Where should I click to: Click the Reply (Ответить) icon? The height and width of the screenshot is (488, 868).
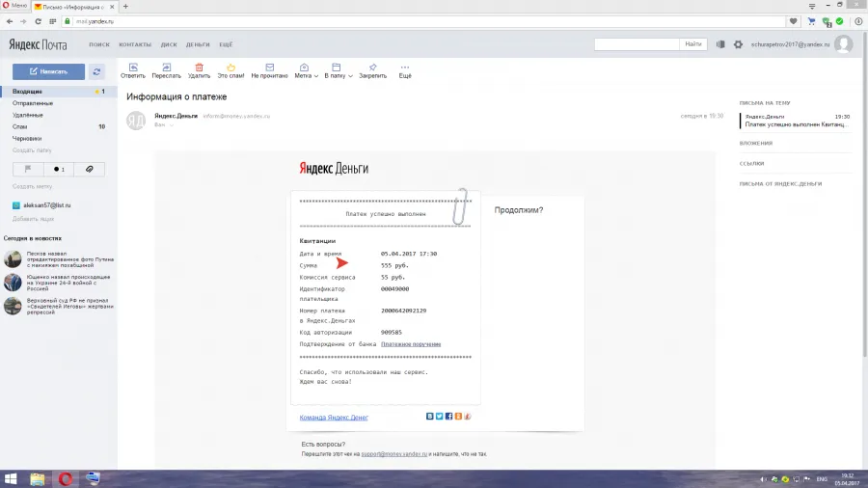click(x=133, y=68)
